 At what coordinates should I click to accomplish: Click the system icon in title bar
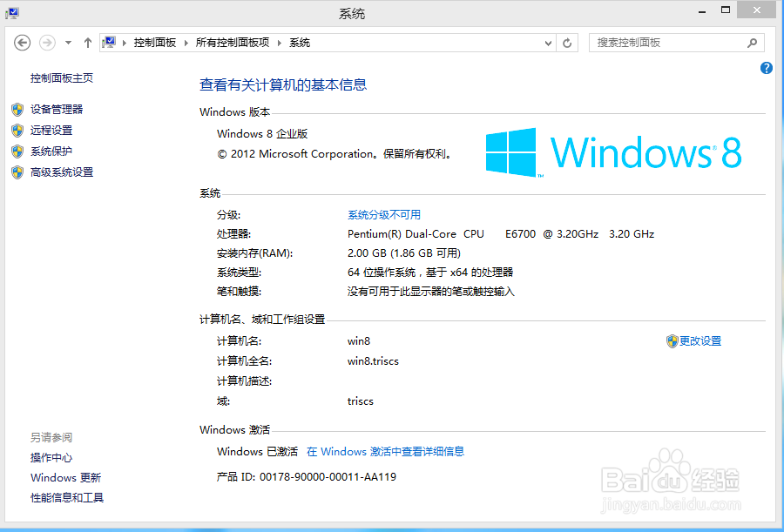(x=12, y=14)
